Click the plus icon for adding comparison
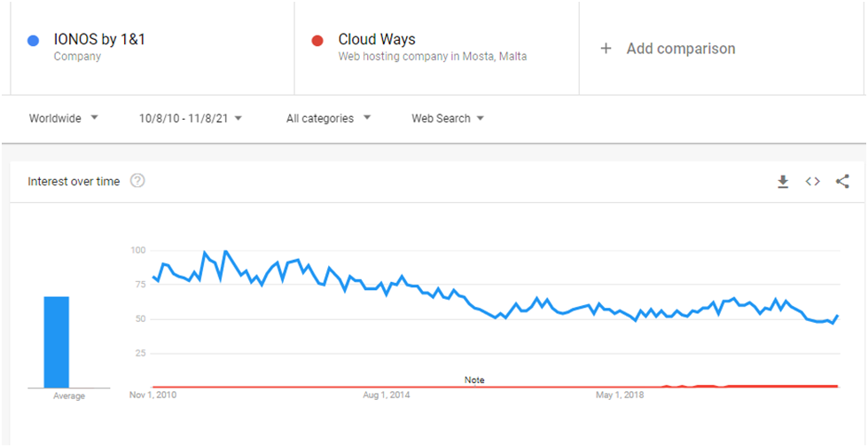This screenshot has width=868, height=447. pyautogui.click(x=606, y=49)
